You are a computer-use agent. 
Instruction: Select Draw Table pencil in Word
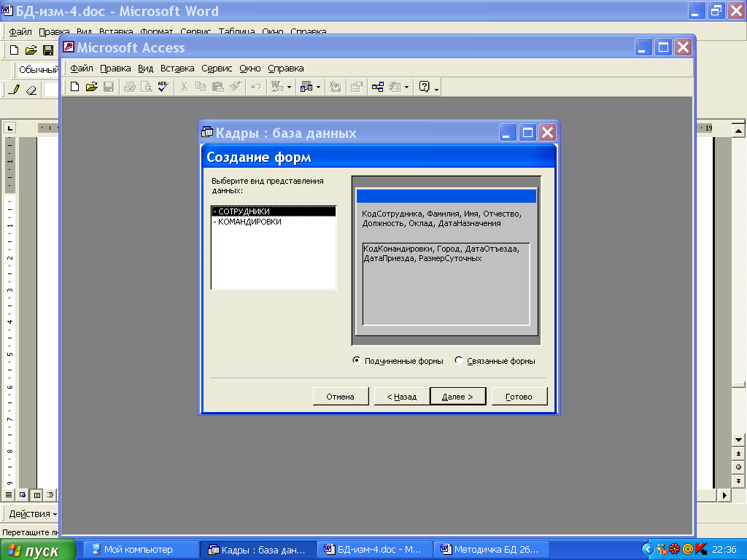pos(15,89)
